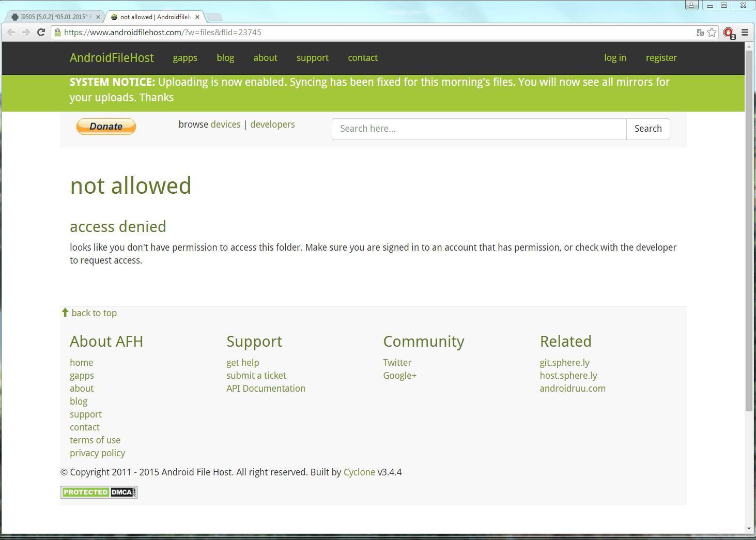Click the 'SYSTEM NOTICE:' banner text
756x540 pixels.
coord(112,82)
